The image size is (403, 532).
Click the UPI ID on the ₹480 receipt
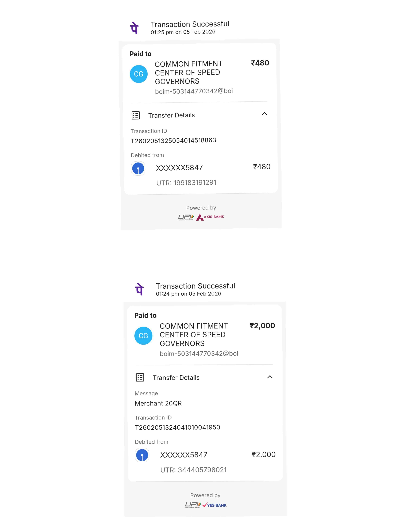[x=194, y=91]
